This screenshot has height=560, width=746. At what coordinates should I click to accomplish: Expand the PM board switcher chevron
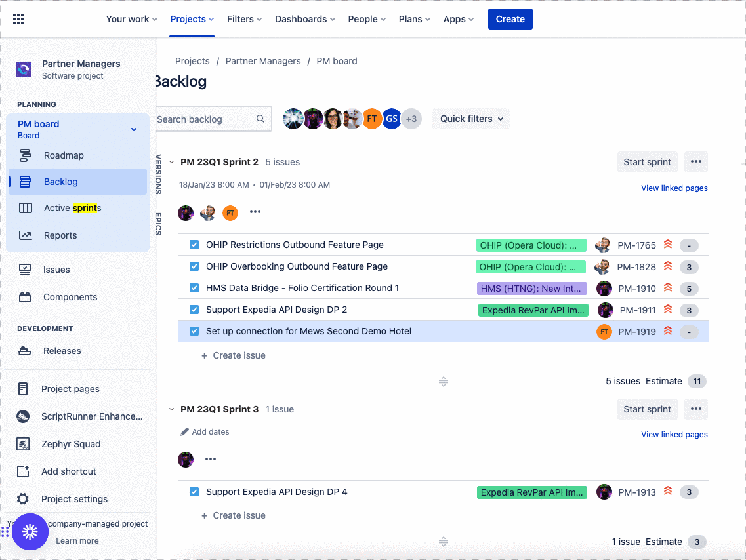[x=134, y=129]
